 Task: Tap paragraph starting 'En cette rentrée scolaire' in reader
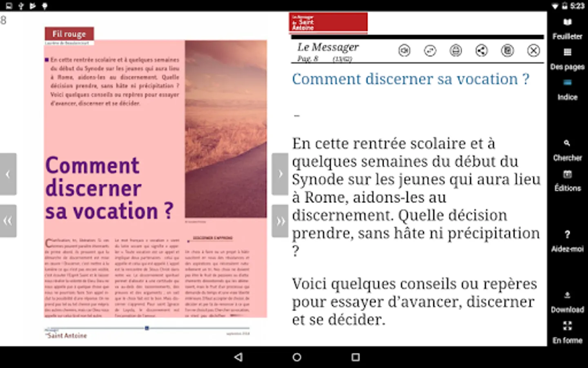[416, 197]
